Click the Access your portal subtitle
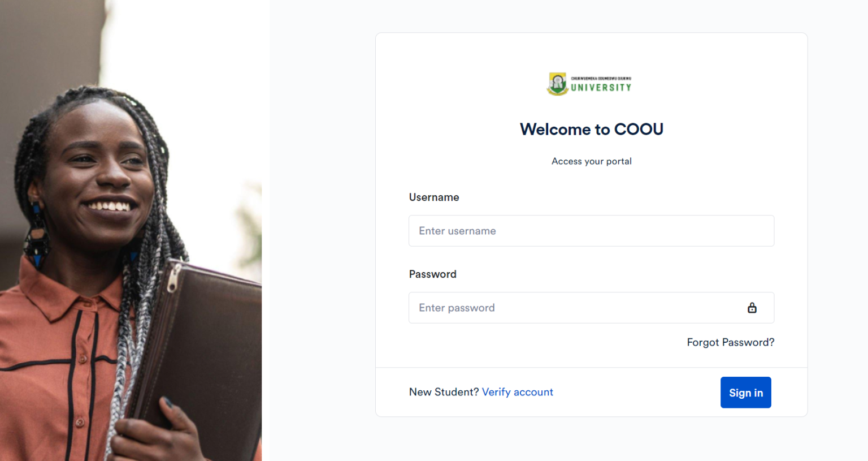868x461 pixels. coord(591,161)
